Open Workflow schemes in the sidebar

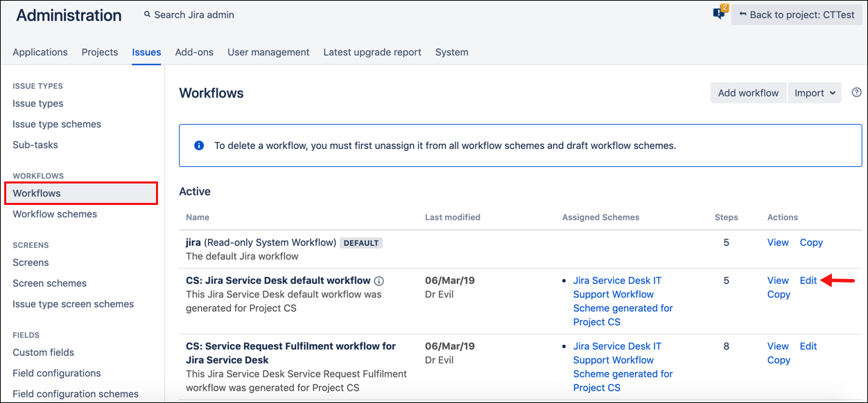55,214
